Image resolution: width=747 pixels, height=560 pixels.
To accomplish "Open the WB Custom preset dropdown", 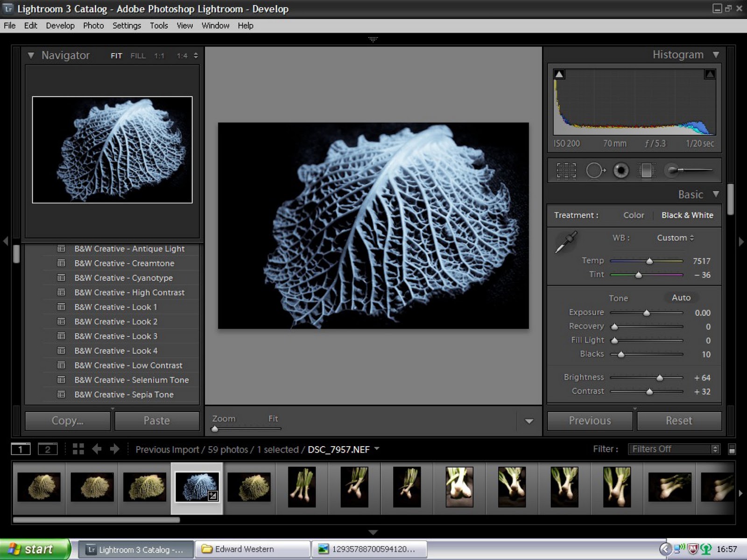I will (x=675, y=238).
